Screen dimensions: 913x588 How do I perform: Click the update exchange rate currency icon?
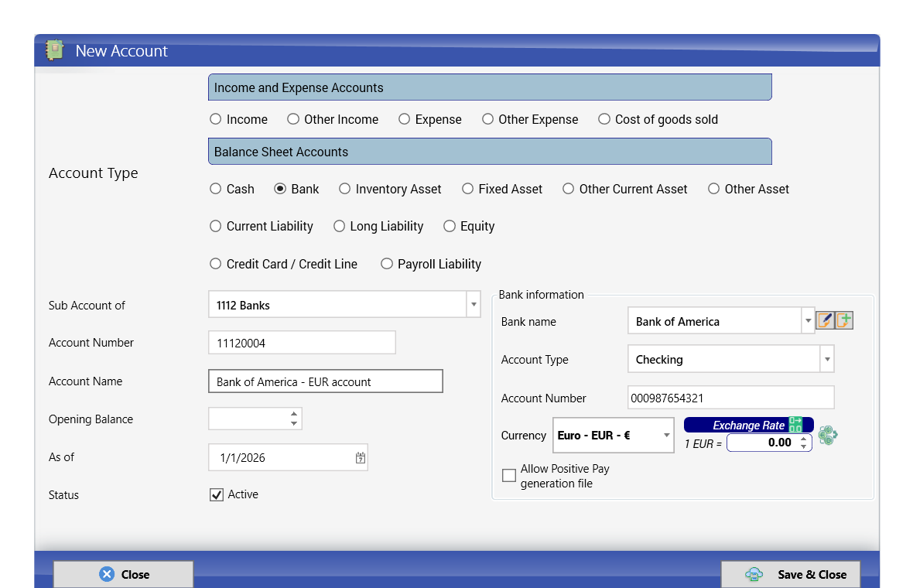click(x=827, y=435)
